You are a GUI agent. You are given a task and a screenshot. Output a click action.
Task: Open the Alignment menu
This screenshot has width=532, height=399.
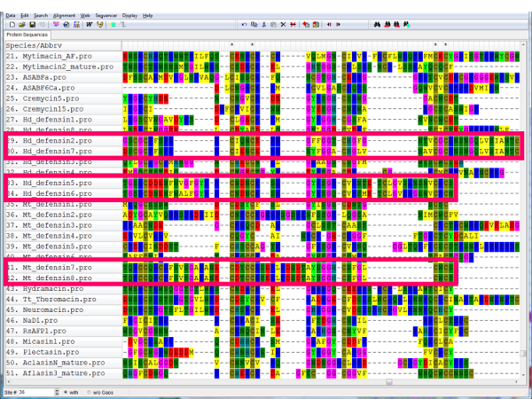coord(64,15)
